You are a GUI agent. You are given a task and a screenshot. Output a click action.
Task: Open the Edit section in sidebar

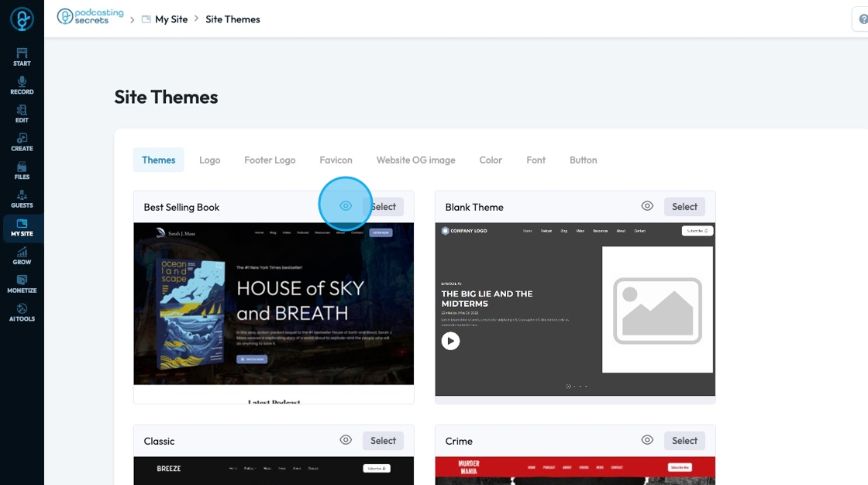click(22, 113)
